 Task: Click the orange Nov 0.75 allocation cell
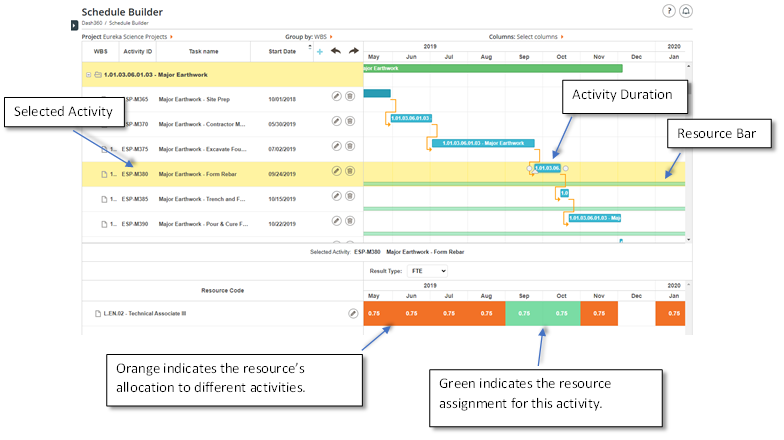click(599, 314)
